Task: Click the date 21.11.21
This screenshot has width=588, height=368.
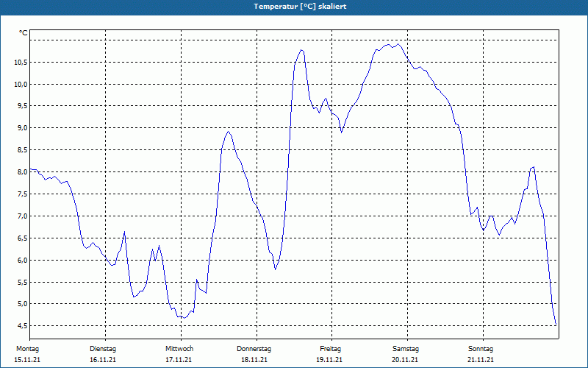Action: coord(481,360)
